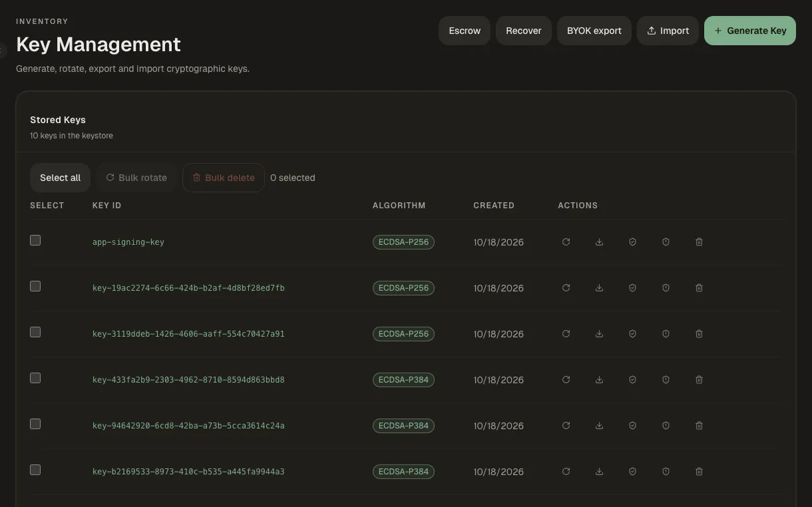This screenshot has height=507, width=812.
Task: Click shield-alert icon in key-433fa2b9 row
Action: coord(666,380)
